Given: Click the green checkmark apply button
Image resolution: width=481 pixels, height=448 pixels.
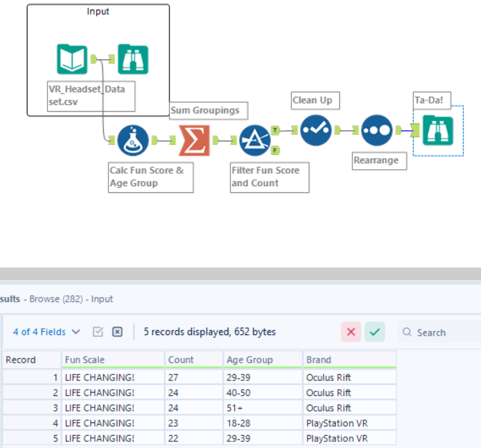Looking at the screenshot, I should coord(375,332).
